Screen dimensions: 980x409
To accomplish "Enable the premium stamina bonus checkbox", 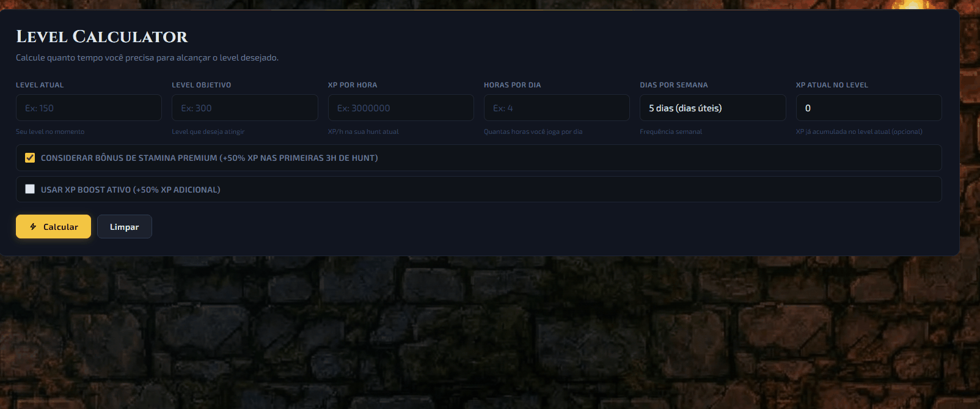I will pos(30,158).
